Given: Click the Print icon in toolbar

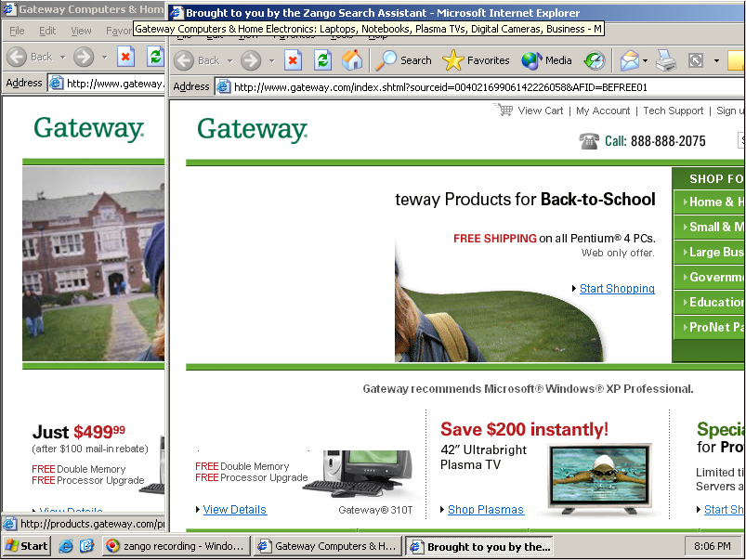Looking at the screenshot, I should [665, 60].
